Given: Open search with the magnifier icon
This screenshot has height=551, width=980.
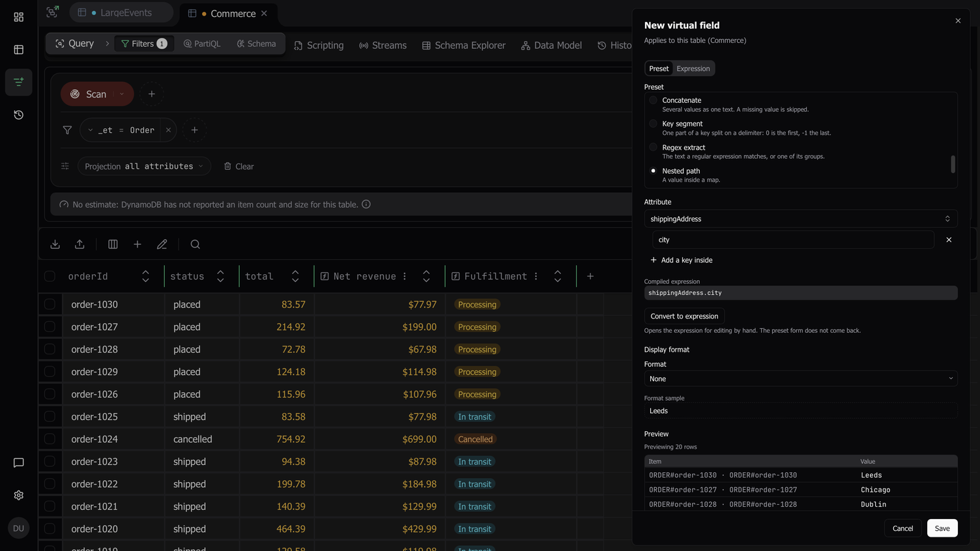Looking at the screenshot, I should (195, 244).
